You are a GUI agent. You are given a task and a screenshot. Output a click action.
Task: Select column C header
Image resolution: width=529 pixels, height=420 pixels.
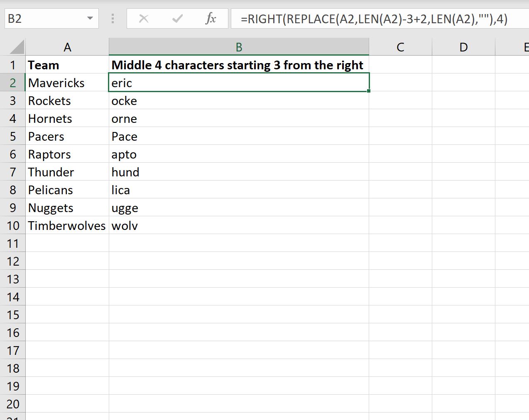pos(400,47)
